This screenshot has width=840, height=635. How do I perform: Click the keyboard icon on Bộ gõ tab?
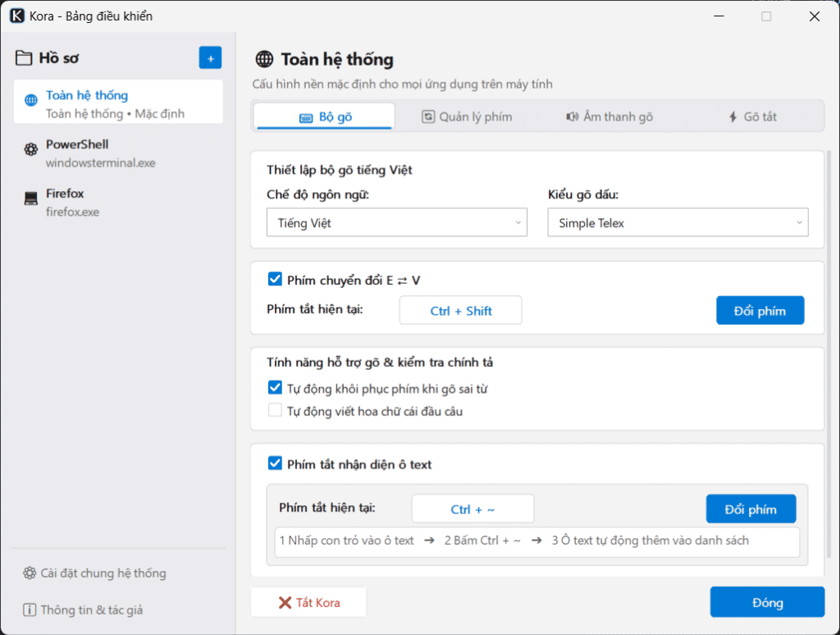306,117
